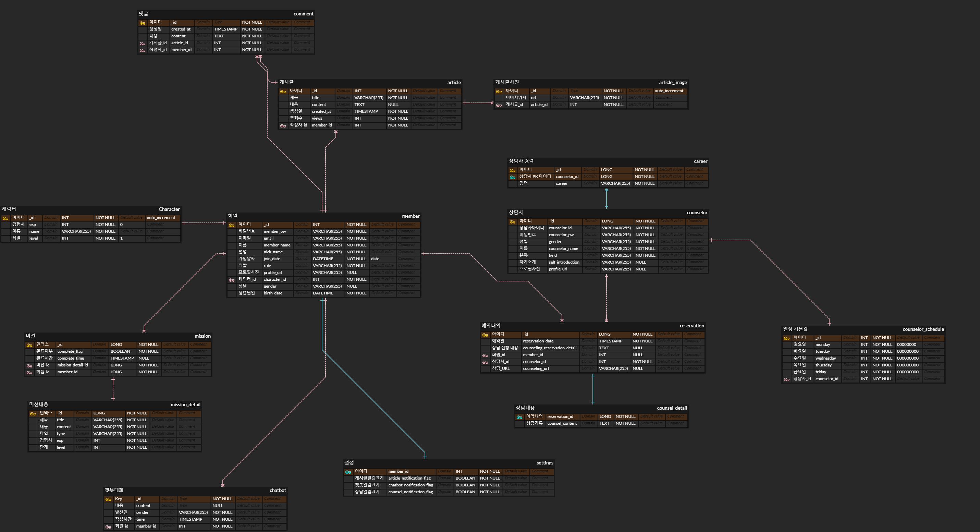Click the counselor_pw column name
Image resolution: width=980 pixels, height=532 pixels.
(x=561, y=234)
